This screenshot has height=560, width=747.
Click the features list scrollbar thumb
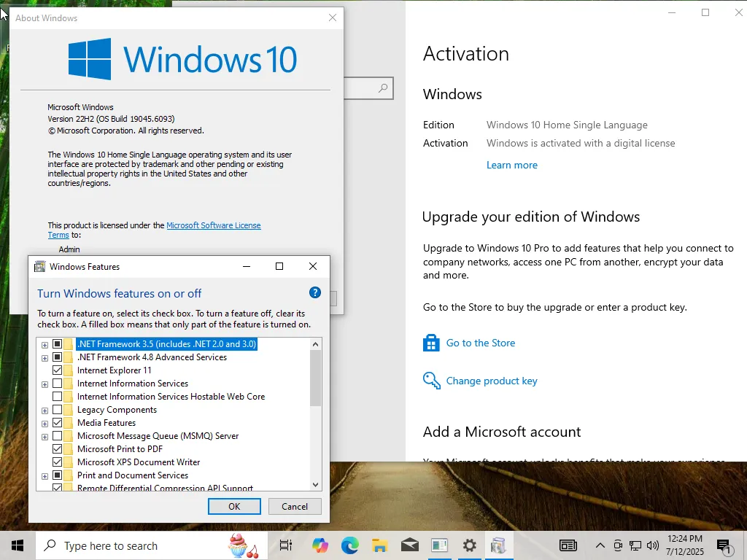(x=315, y=378)
